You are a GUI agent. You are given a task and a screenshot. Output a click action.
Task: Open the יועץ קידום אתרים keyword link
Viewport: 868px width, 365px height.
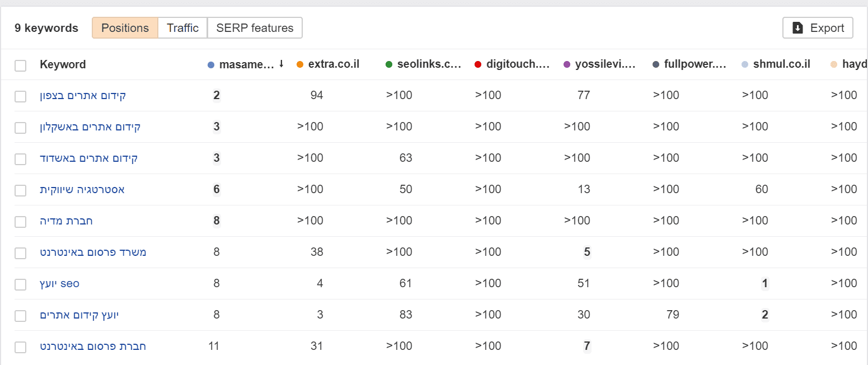click(x=79, y=315)
